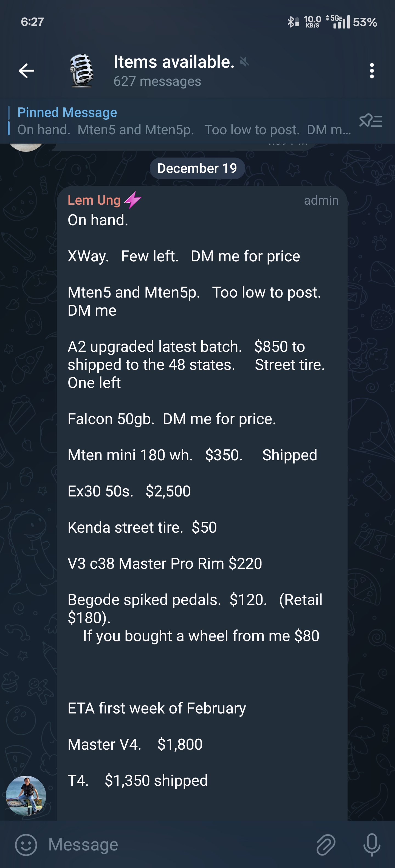Tap the December 19 date badge
395x868 pixels.
pyautogui.click(x=197, y=168)
